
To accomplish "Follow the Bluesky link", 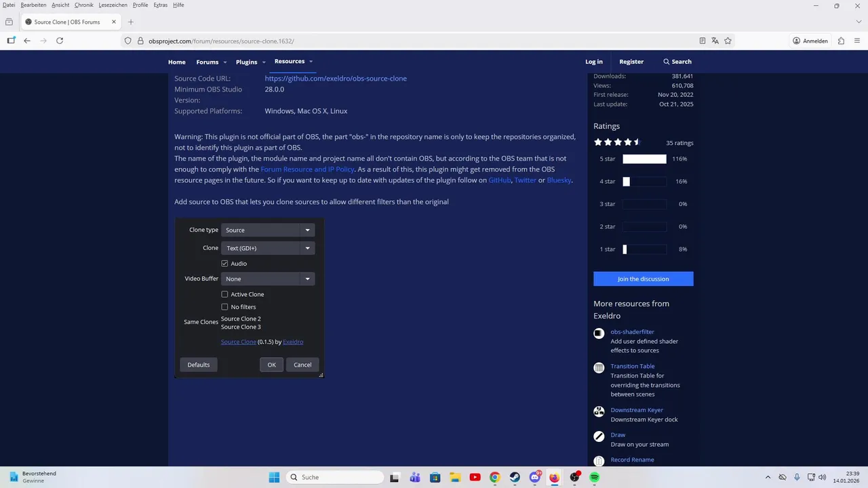I will click(559, 180).
